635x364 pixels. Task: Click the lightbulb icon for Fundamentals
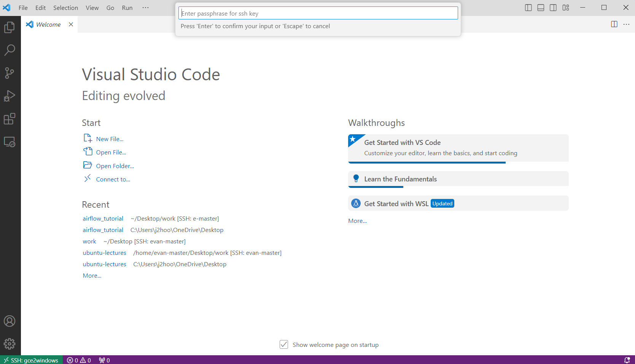tap(356, 178)
